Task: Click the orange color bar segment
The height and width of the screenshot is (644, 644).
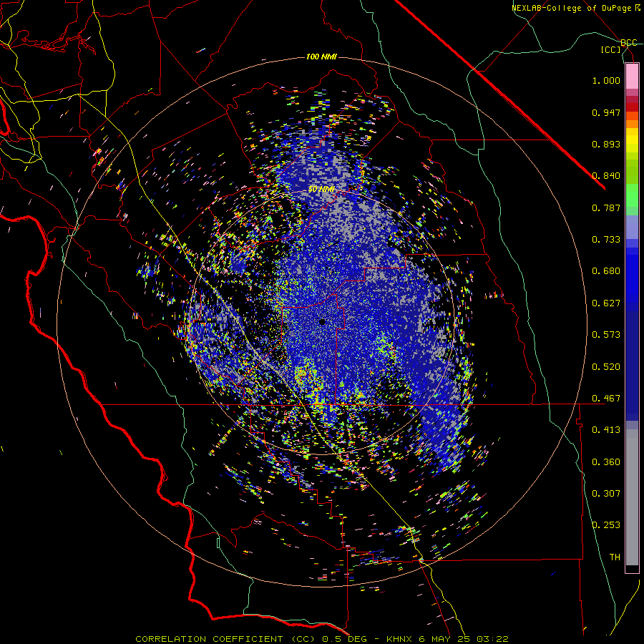Action: [632, 124]
